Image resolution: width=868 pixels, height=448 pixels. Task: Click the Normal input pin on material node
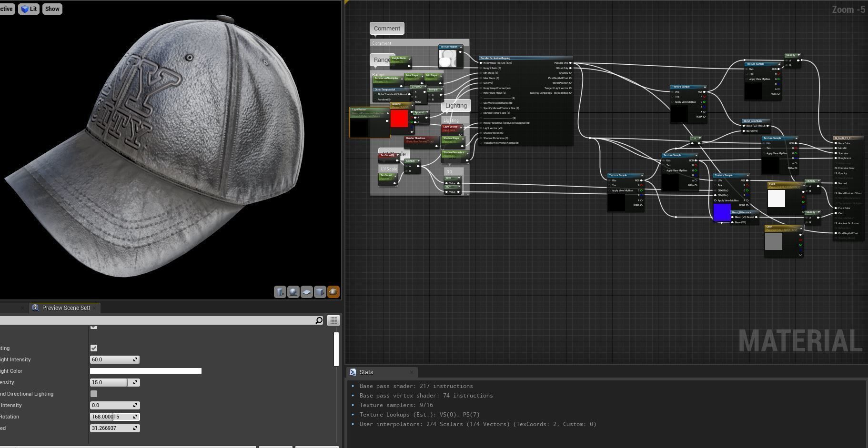pos(836,183)
